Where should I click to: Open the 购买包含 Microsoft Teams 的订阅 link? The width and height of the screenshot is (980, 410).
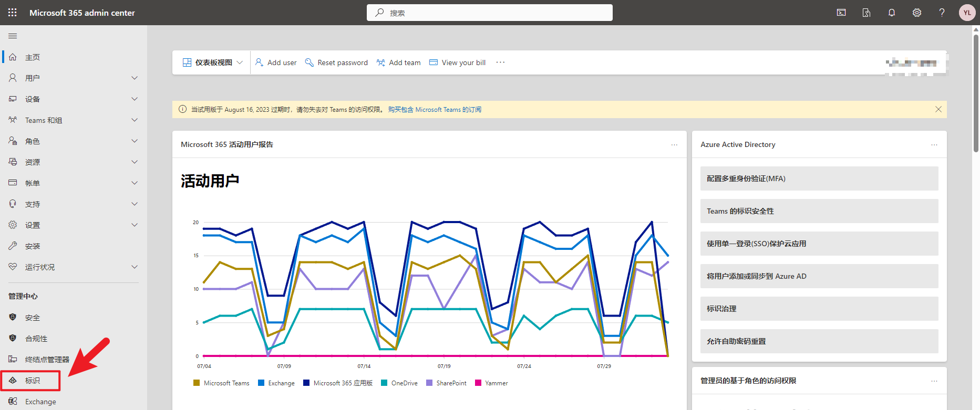(435, 110)
